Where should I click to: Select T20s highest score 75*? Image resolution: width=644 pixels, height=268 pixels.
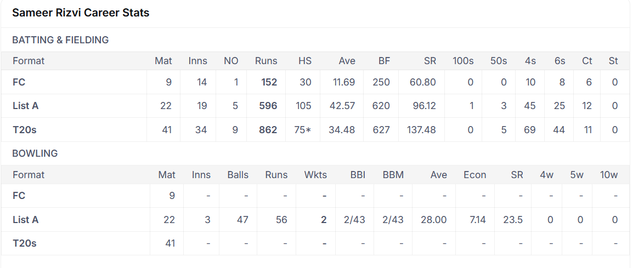click(301, 130)
